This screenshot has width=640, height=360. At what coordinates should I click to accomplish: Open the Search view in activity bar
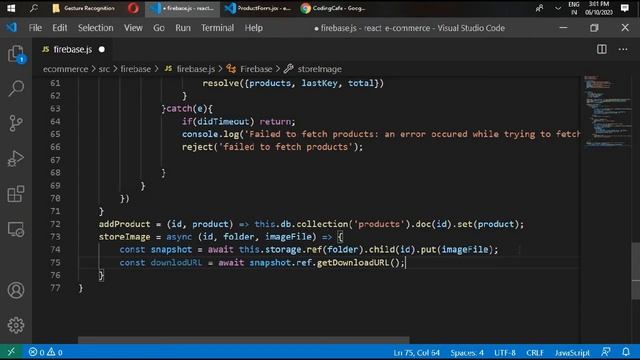16,88
